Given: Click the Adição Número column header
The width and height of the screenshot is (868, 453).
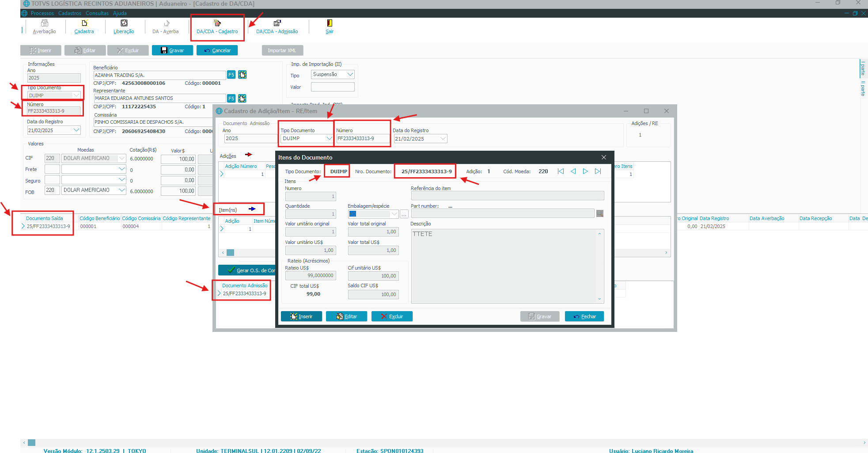Looking at the screenshot, I should 241,166.
